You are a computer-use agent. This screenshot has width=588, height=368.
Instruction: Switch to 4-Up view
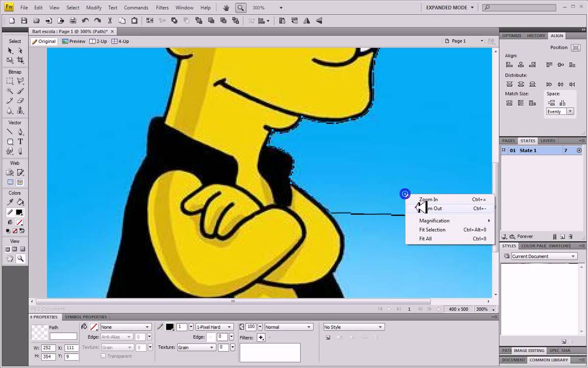[120, 41]
